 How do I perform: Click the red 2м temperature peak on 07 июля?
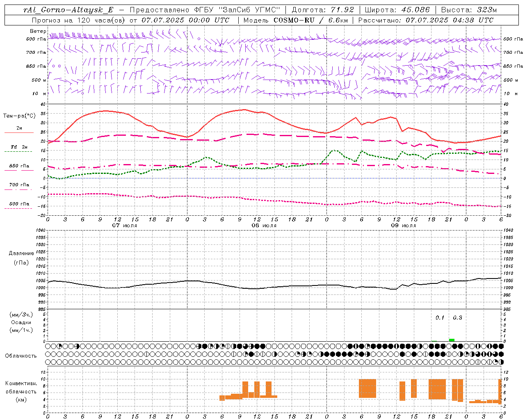105,111
